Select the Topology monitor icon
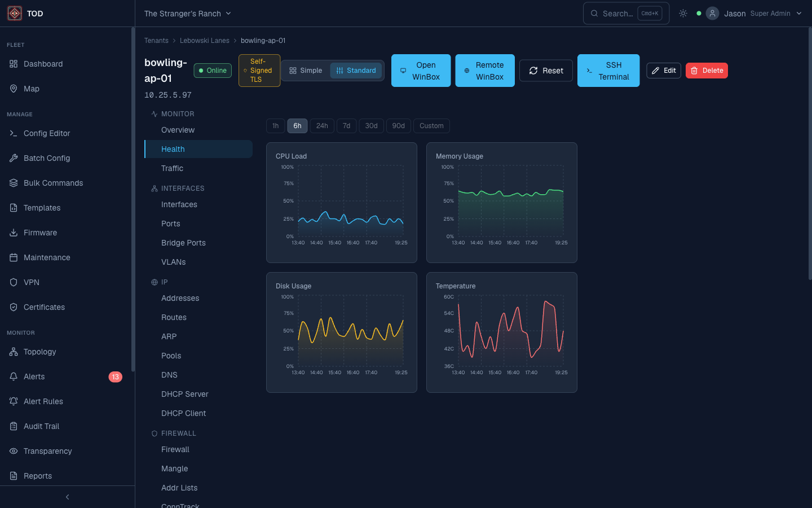 (x=14, y=352)
